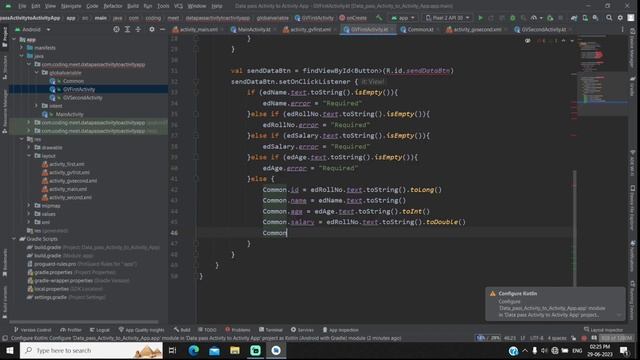Click 4 spaces indent setting in status bar

tap(557, 338)
